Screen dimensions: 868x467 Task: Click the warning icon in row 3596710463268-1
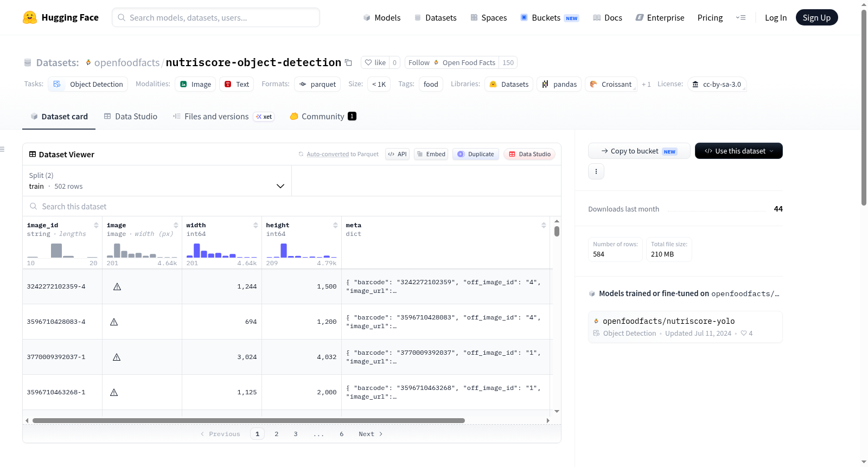click(x=114, y=392)
